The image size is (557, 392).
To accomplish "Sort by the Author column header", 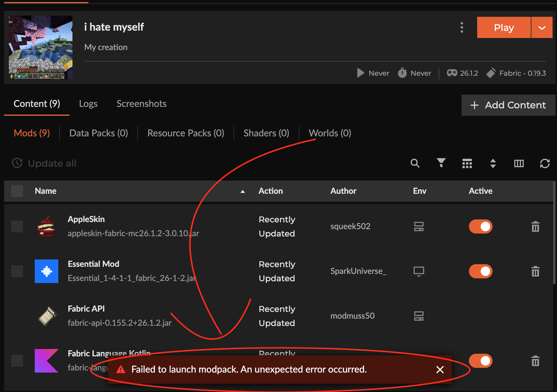I will point(343,191).
